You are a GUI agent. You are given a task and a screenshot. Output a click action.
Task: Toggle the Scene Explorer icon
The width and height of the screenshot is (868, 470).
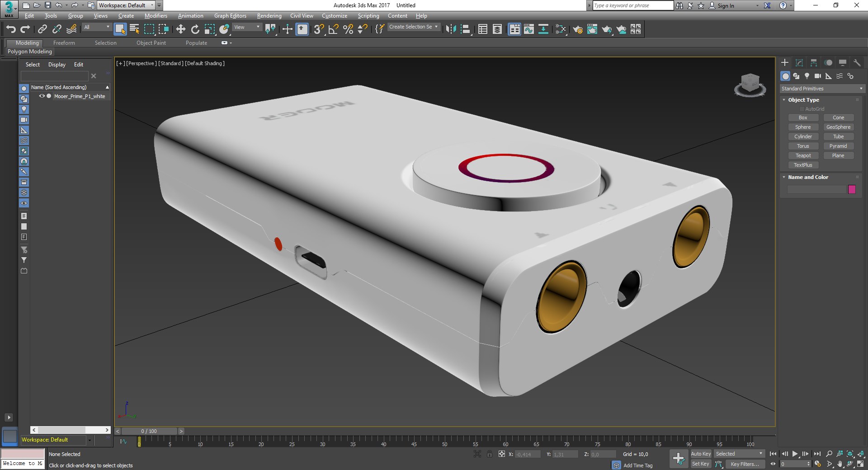tap(483, 29)
